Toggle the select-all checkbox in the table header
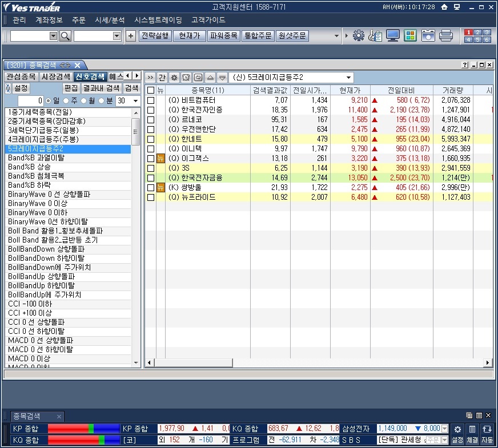Image resolution: width=498 pixels, height=448 pixels. click(x=151, y=90)
